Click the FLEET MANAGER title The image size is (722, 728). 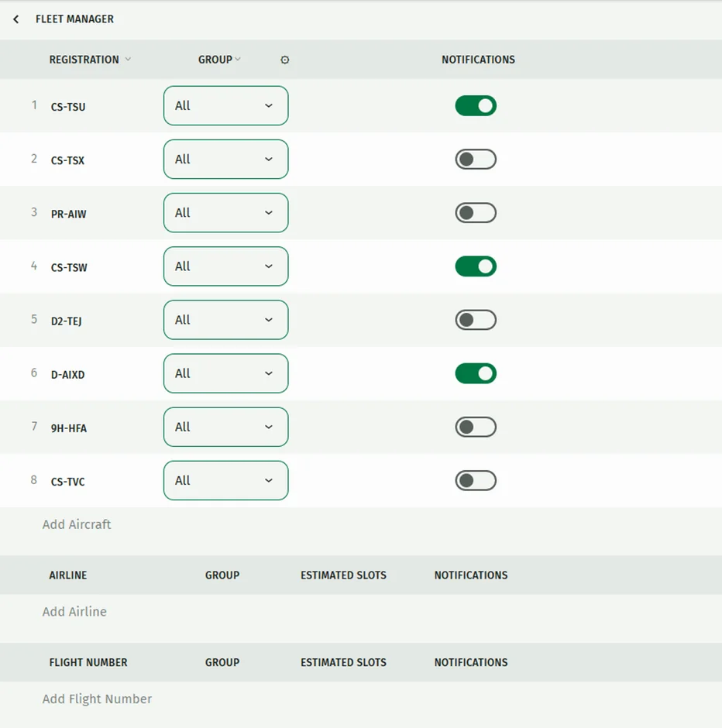coord(74,19)
